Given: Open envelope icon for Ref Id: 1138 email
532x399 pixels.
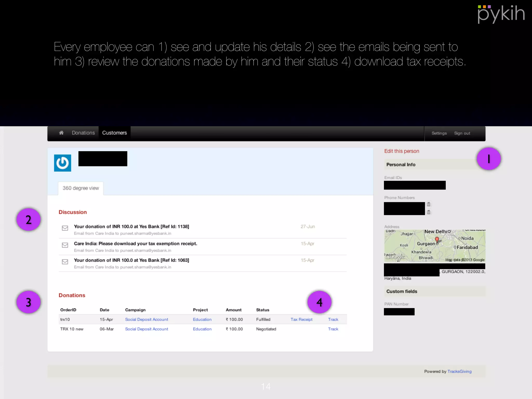Looking at the screenshot, I should coord(65,228).
